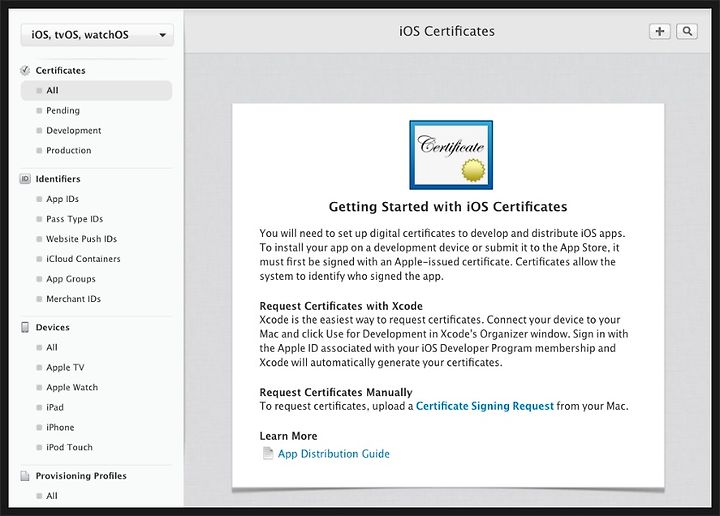Click the Devices phone icon
This screenshot has width=720, height=516.
25,327
